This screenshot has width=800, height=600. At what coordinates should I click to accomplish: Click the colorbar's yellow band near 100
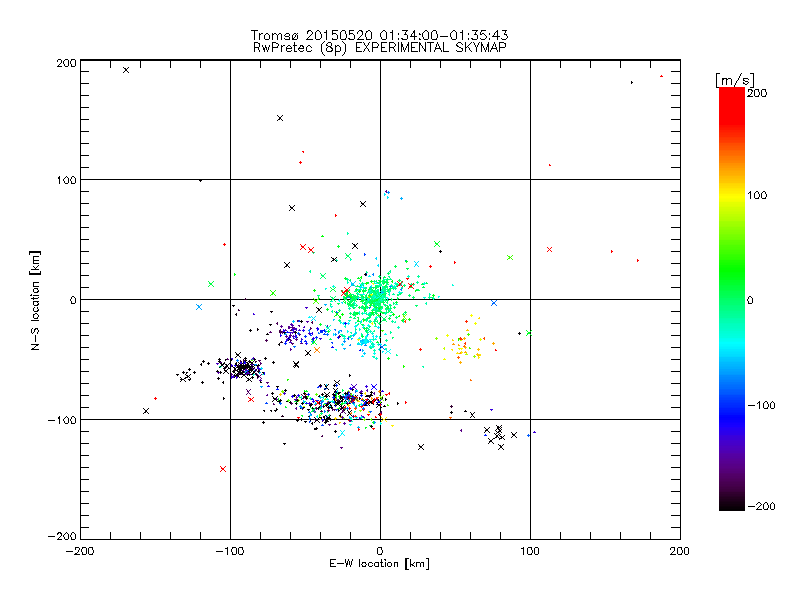click(x=732, y=195)
